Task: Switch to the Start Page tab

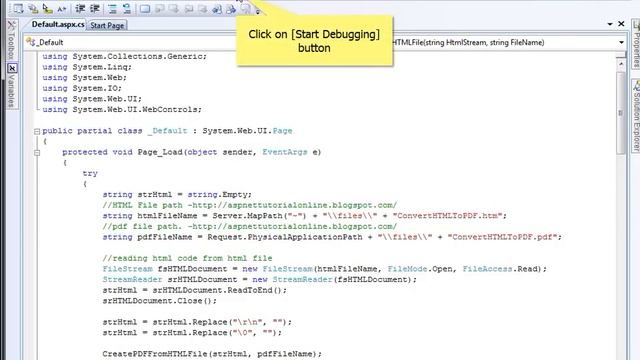Action: point(107,25)
